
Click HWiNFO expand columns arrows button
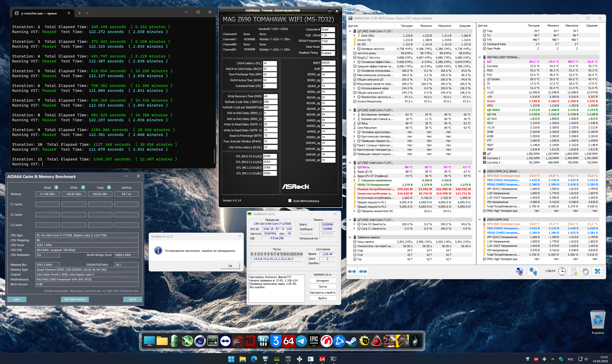352,271
